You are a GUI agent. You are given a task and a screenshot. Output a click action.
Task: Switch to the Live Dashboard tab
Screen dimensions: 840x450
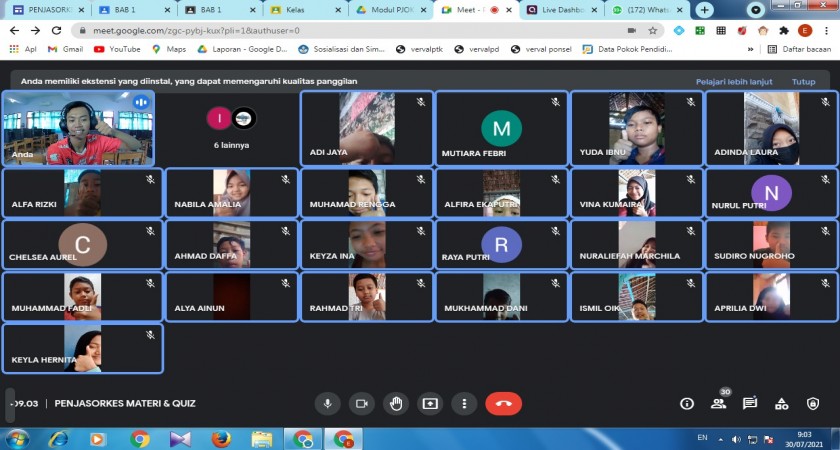pyautogui.click(x=561, y=10)
